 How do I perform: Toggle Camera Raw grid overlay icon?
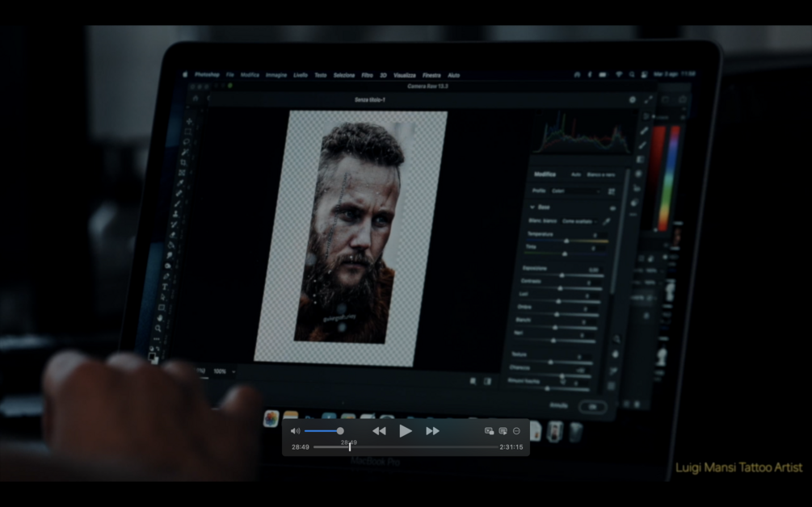tap(611, 386)
